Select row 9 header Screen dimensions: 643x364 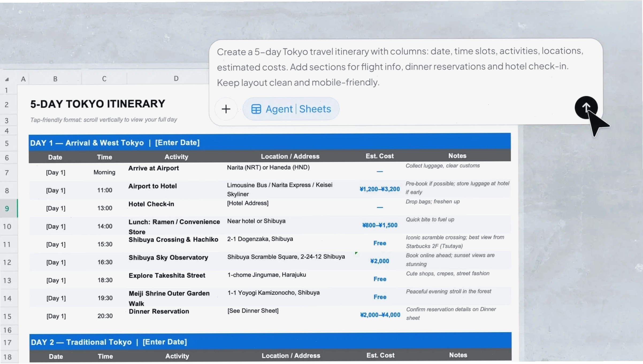point(7,208)
